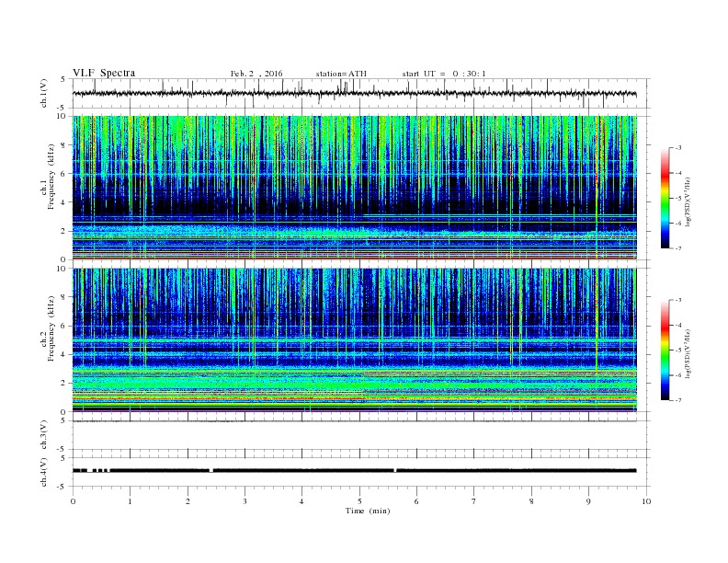The image size is (728, 563).
Task: Click the ch.1 voltage waveform trace
Action: coord(354,93)
